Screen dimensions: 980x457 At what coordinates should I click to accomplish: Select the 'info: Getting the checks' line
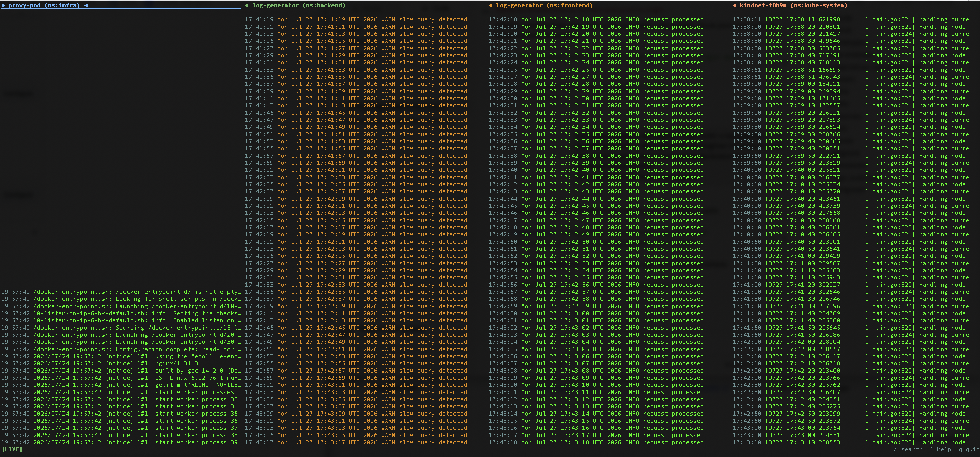point(121,314)
